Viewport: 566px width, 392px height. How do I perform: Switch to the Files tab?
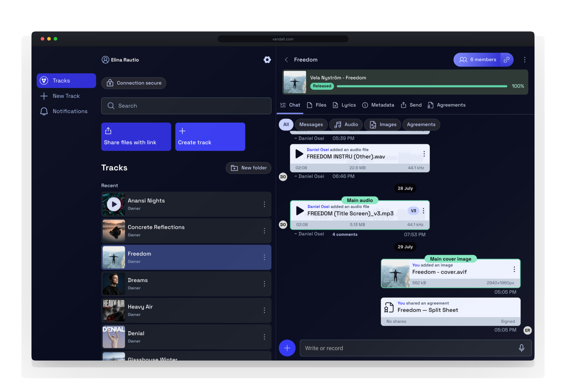coord(316,105)
